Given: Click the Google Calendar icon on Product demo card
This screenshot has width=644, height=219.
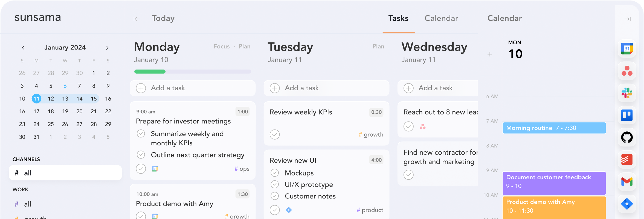Looking at the screenshot, I should [x=155, y=216].
